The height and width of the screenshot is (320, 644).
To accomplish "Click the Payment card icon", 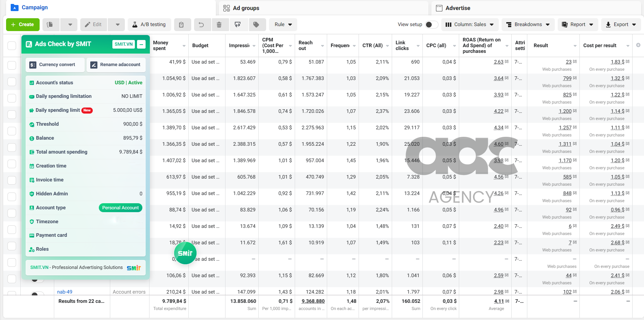I will [x=32, y=235].
